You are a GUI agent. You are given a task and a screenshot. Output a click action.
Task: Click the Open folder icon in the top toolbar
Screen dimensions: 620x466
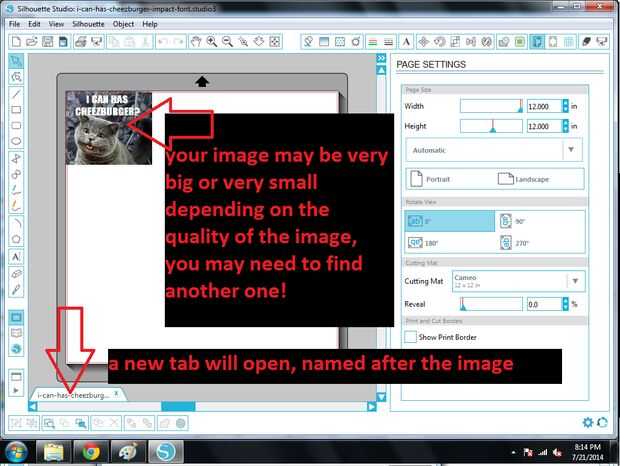tap(32, 42)
